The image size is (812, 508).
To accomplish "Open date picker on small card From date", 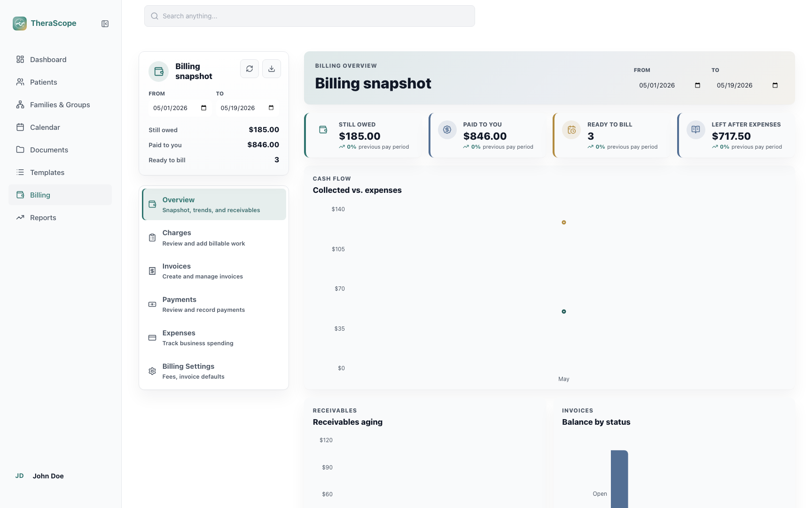I will click(204, 108).
